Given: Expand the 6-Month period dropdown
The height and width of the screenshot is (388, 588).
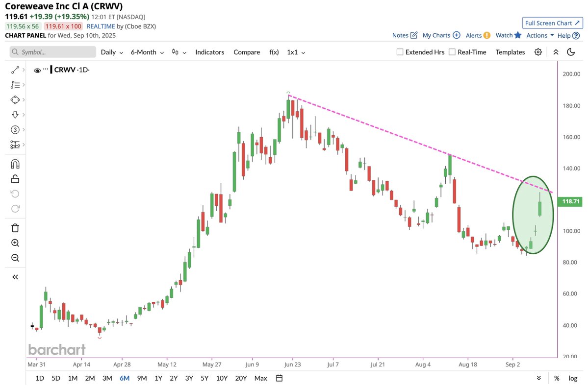Looking at the screenshot, I should coord(147,52).
